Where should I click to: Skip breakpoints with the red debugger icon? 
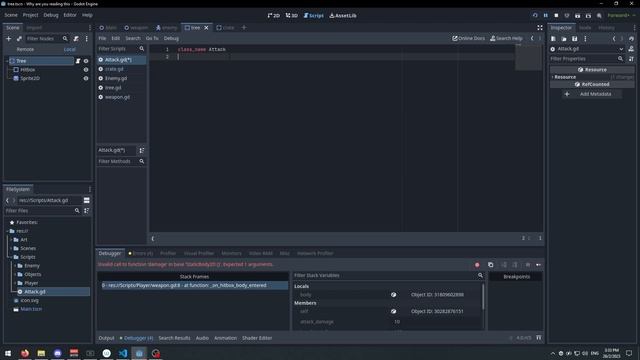(x=477, y=265)
